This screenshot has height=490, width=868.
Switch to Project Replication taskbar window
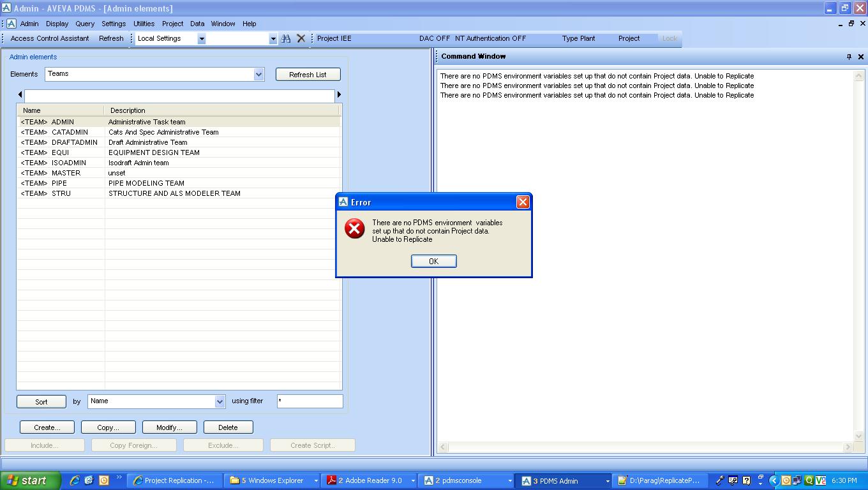pos(175,480)
